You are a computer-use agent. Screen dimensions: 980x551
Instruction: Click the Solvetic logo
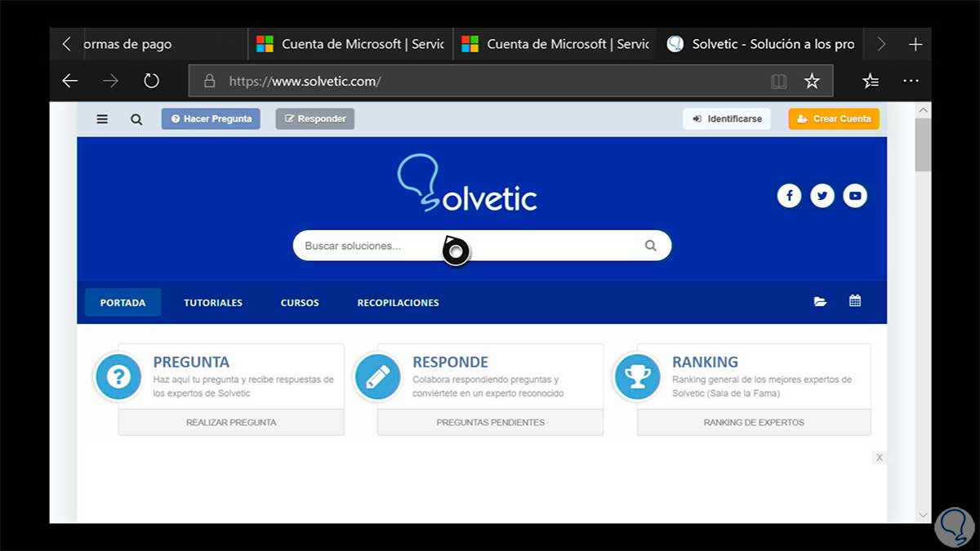coord(467,184)
